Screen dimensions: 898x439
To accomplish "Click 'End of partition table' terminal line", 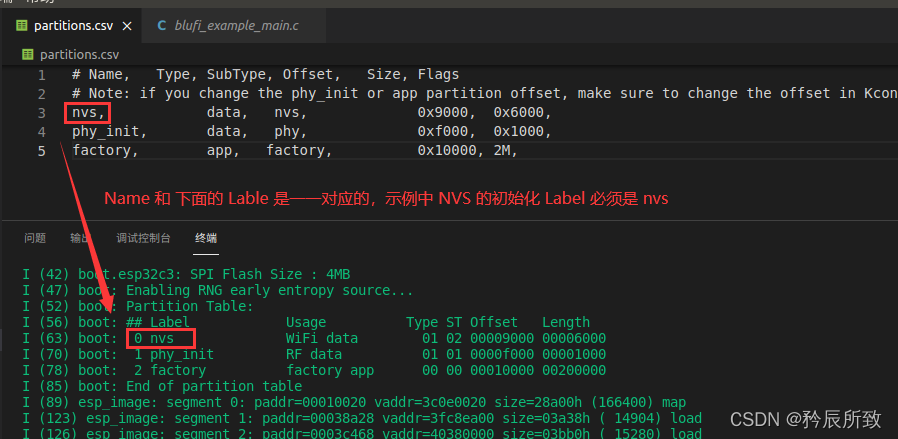I will (214, 386).
